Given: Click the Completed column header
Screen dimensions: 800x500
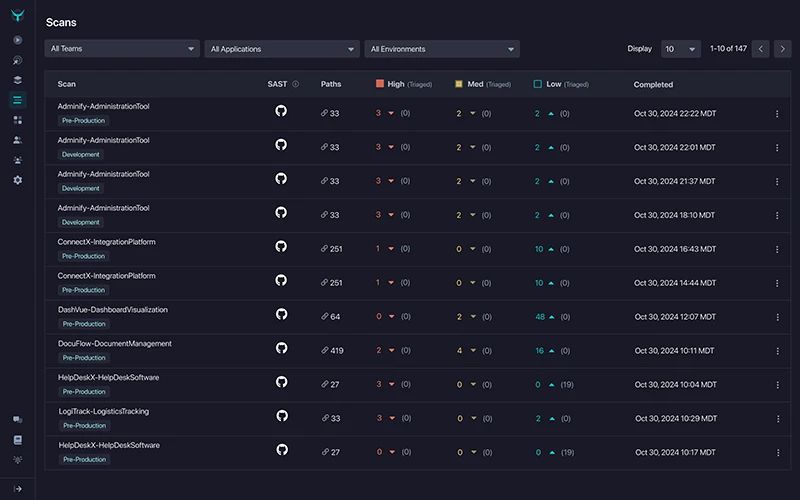Looking at the screenshot, I should point(653,85).
